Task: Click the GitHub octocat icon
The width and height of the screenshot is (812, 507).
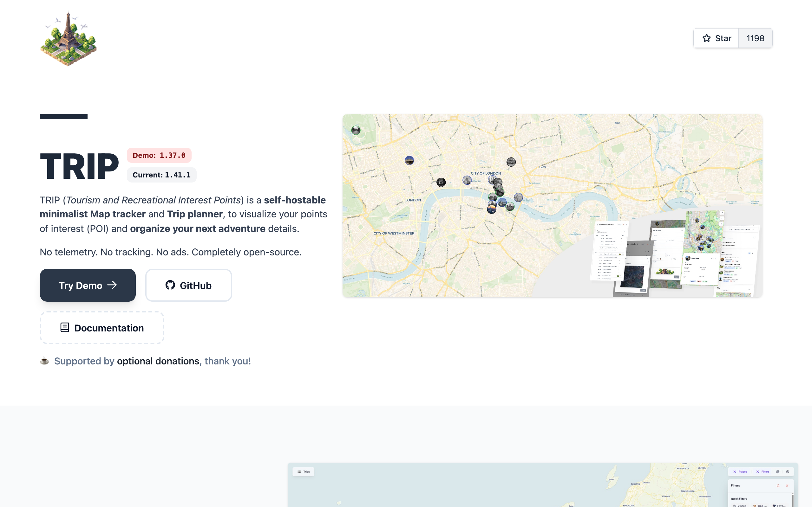Action: (170, 285)
